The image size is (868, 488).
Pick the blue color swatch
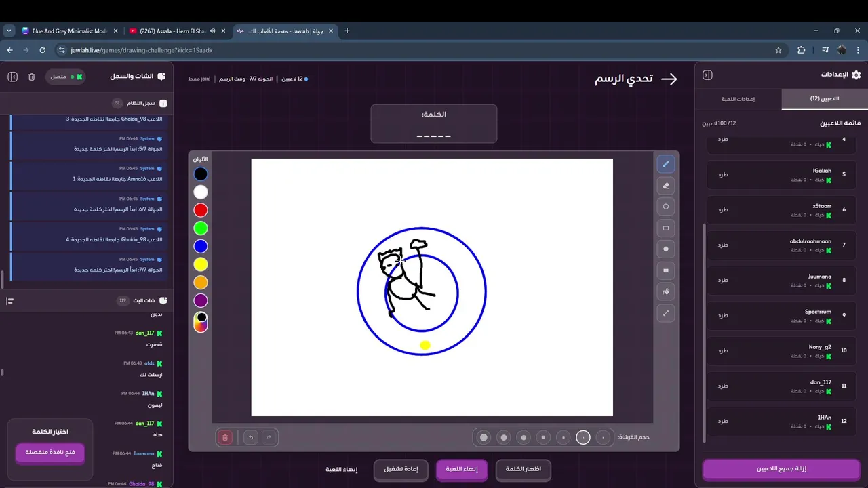click(201, 246)
